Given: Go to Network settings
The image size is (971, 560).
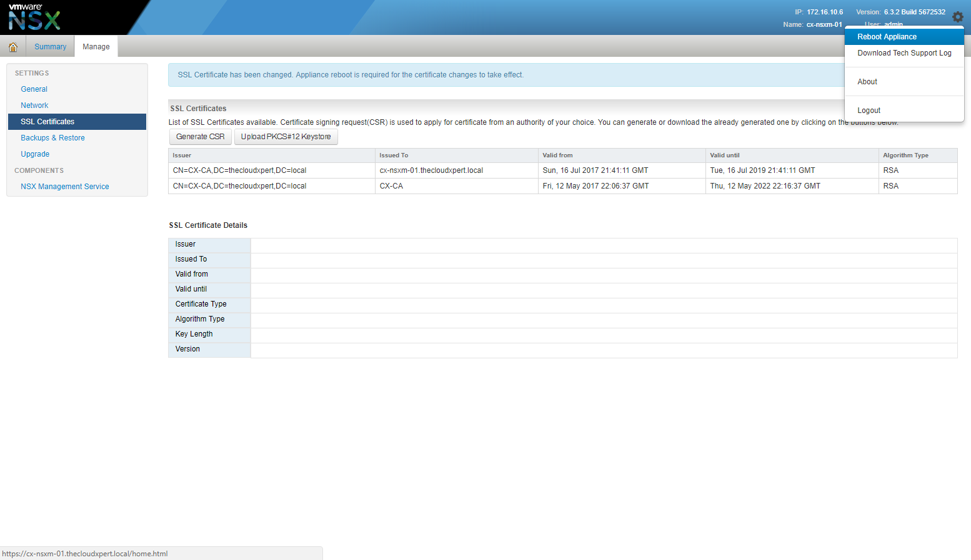Looking at the screenshot, I should (x=34, y=106).
